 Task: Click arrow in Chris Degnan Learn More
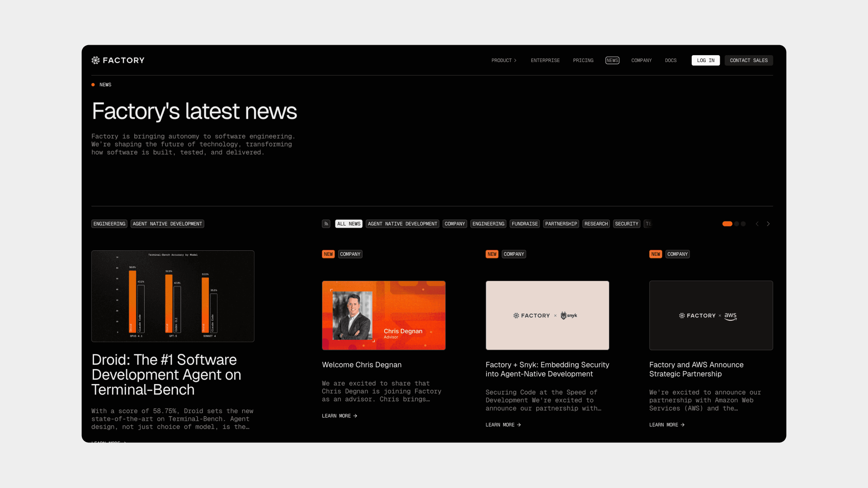tap(355, 416)
